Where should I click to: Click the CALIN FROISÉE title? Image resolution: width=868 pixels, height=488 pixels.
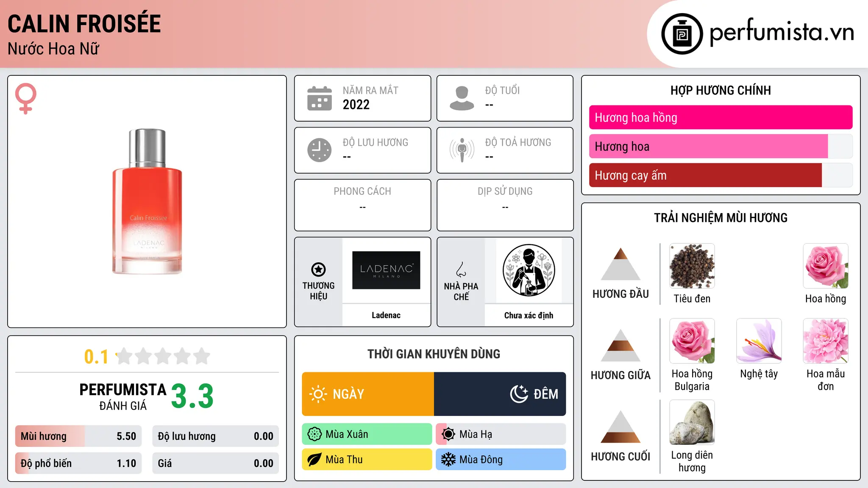(84, 24)
